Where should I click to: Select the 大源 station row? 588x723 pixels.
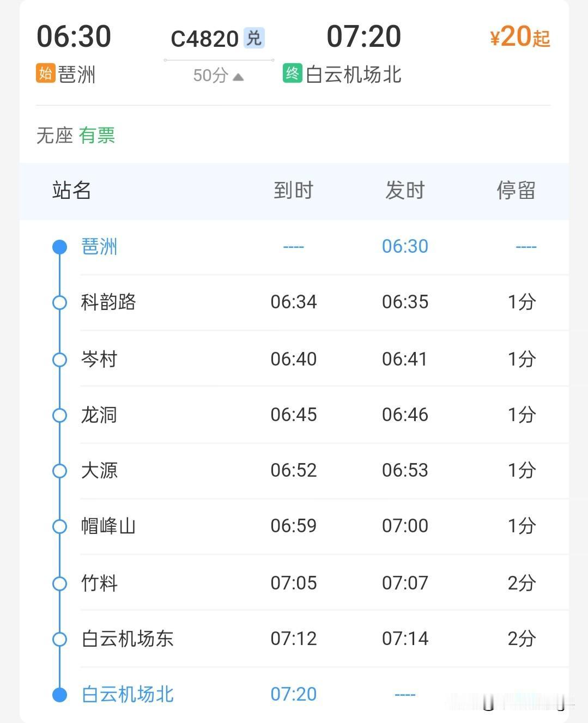click(294, 471)
